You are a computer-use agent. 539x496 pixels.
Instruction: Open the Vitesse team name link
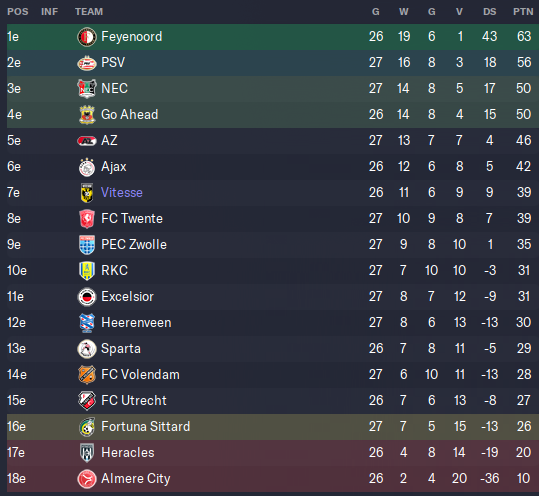click(x=122, y=192)
